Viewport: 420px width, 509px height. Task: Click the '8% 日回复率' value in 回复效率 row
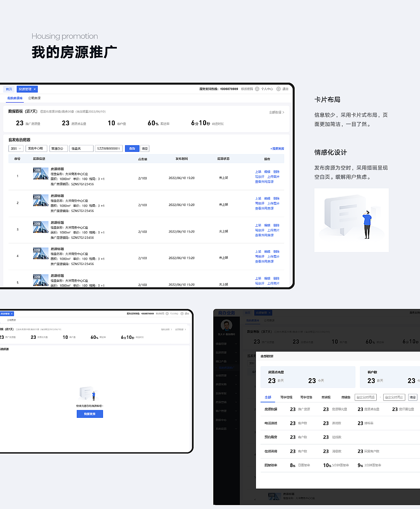point(300,465)
